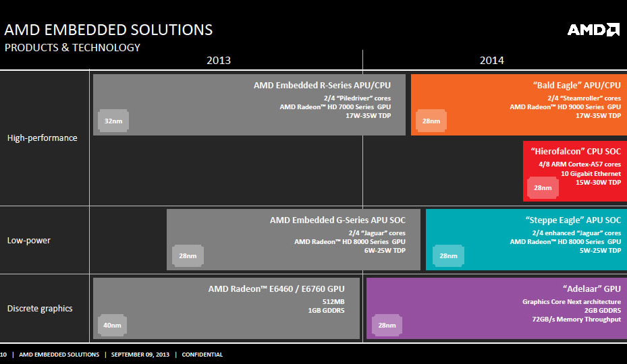Click the High-performance row label
This screenshot has width=627, height=364.
[x=43, y=138]
